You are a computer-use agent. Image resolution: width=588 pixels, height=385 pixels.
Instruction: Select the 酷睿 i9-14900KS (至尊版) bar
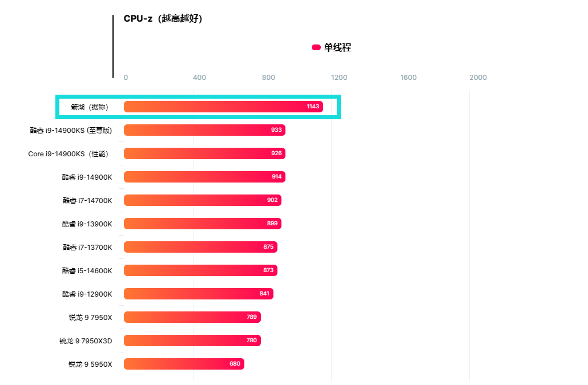tap(204, 130)
